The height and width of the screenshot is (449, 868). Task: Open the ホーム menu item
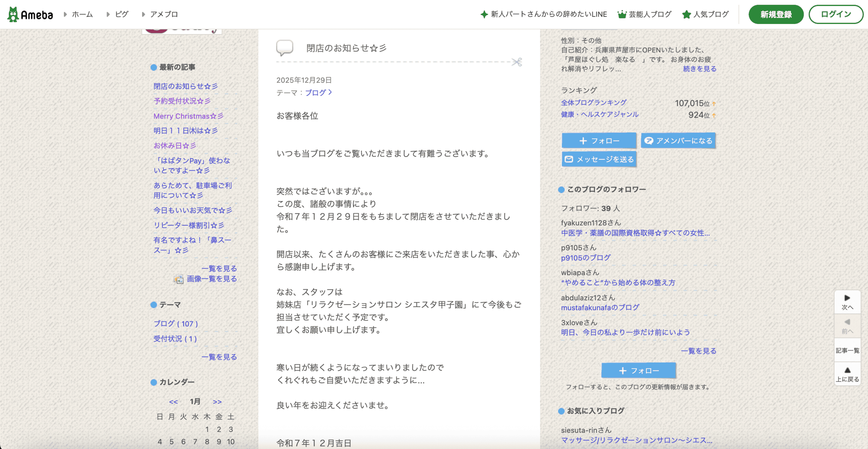coord(82,14)
